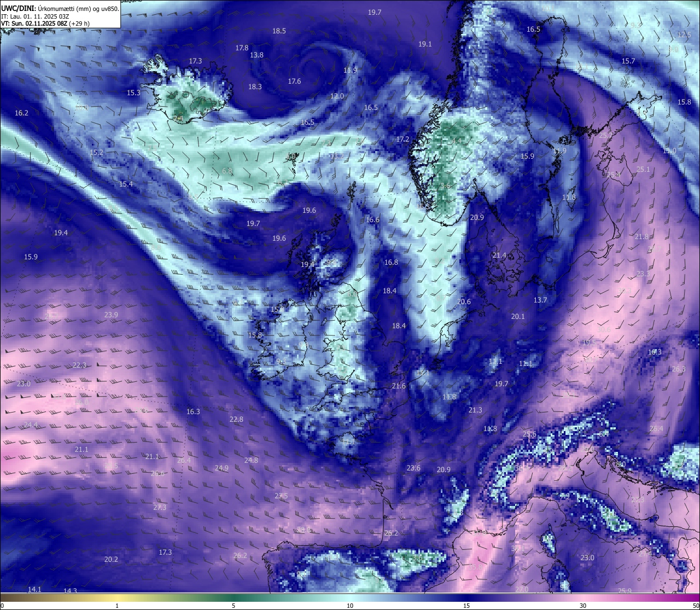
Task: Click the map value 16.2
Action: (21, 113)
